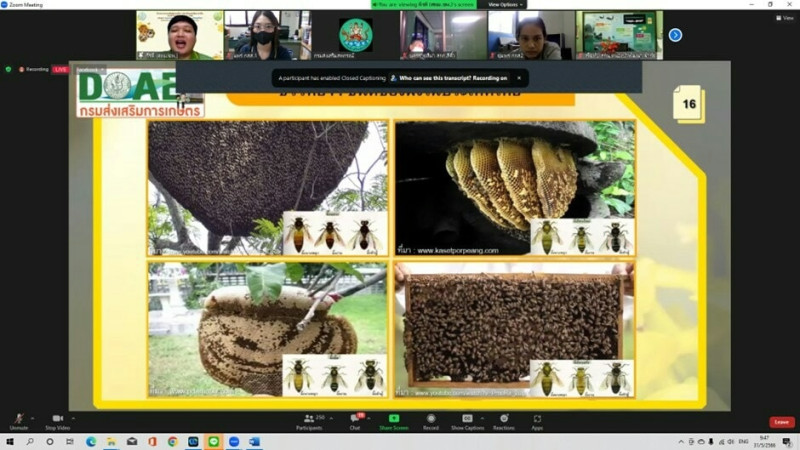Open the Chat panel
The width and height of the screenshot is (800, 450).
[355, 419]
